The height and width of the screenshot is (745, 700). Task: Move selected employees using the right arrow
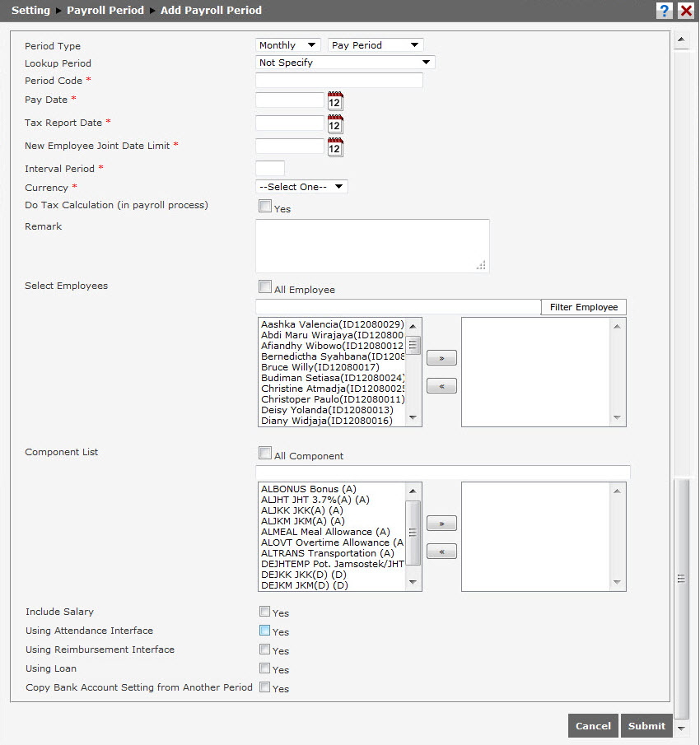[441, 357]
